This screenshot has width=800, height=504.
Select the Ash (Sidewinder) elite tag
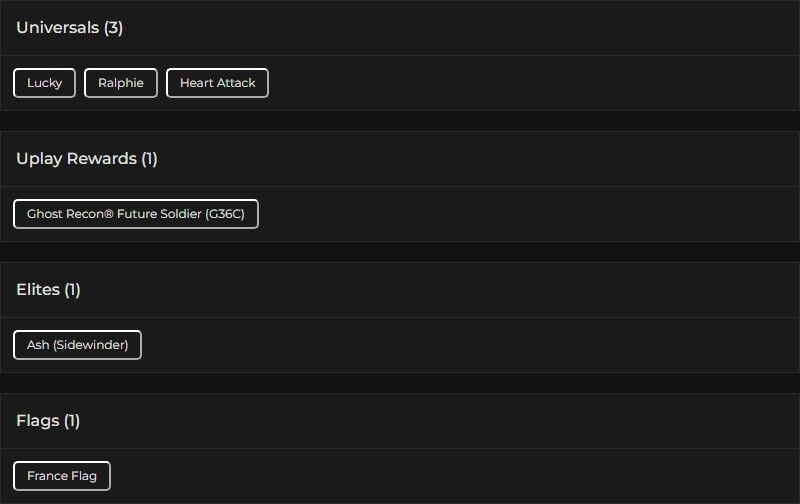[x=77, y=345]
